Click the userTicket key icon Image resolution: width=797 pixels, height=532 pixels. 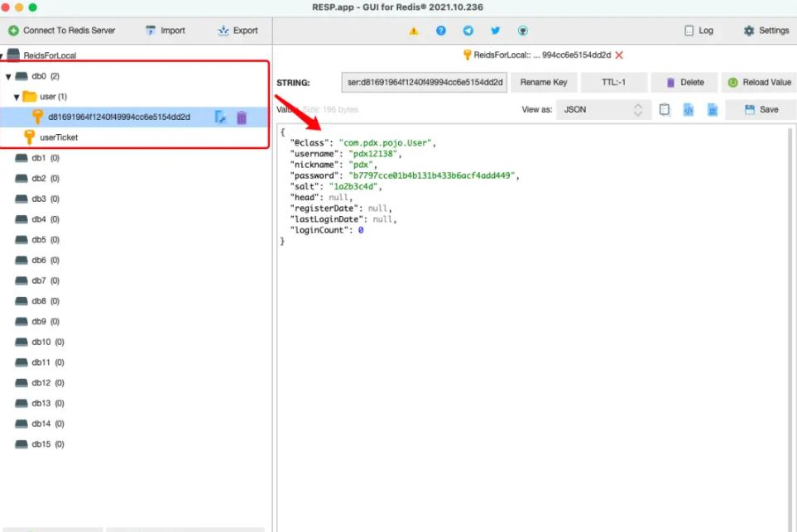coord(30,137)
